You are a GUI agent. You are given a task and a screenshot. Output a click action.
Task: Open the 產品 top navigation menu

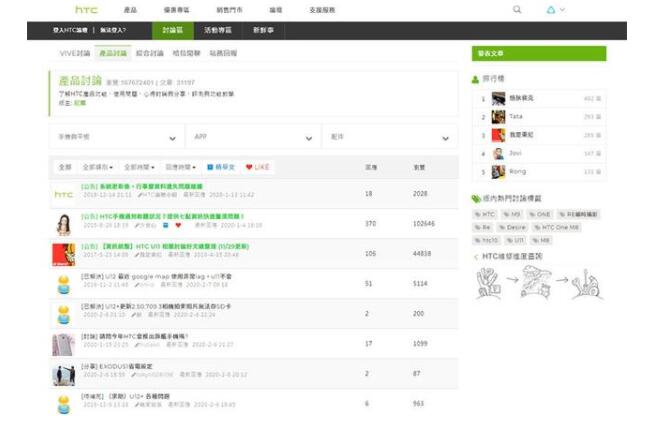point(130,10)
